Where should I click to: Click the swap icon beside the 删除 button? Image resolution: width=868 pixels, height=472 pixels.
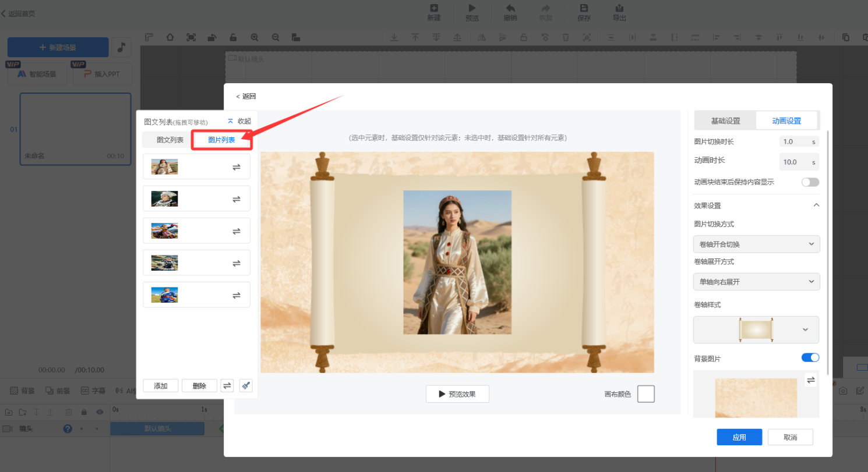[227, 386]
